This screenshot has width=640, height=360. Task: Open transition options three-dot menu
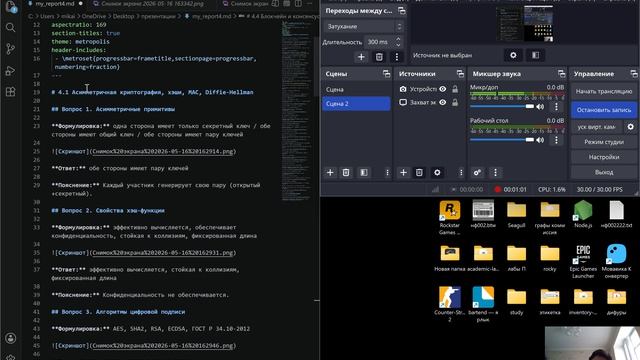[x=397, y=57]
